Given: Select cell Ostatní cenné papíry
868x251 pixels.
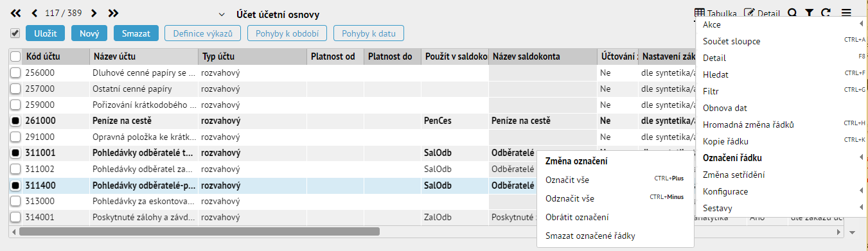Looking at the screenshot, I should pyautogui.click(x=144, y=89).
